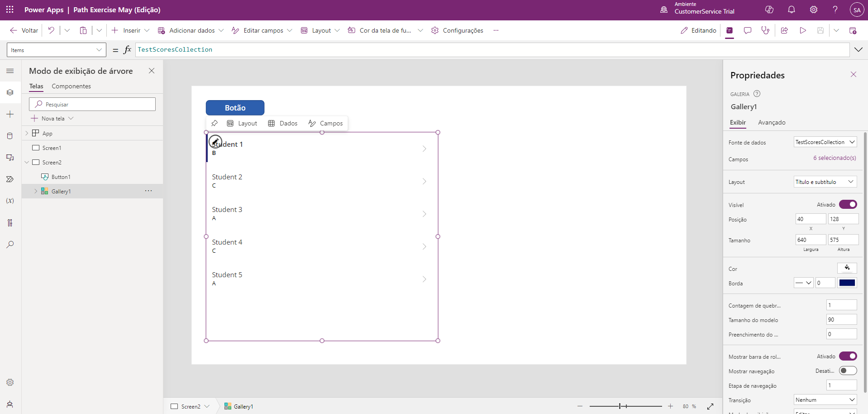Open Power Automate icon in sidebar
Image resolution: width=868 pixels, height=414 pixels.
[10, 179]
